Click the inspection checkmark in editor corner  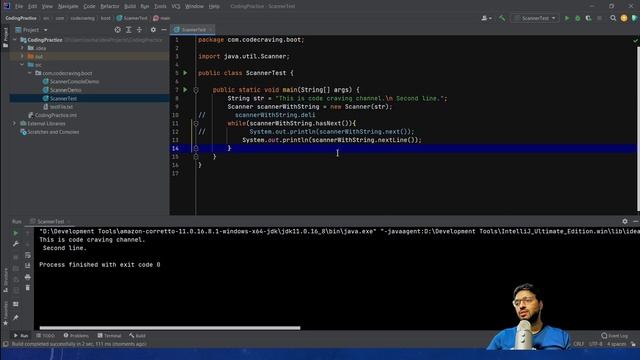coord(635,40)
